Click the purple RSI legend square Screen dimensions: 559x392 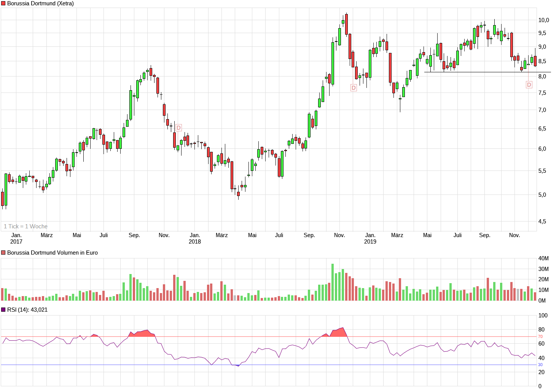3,310
